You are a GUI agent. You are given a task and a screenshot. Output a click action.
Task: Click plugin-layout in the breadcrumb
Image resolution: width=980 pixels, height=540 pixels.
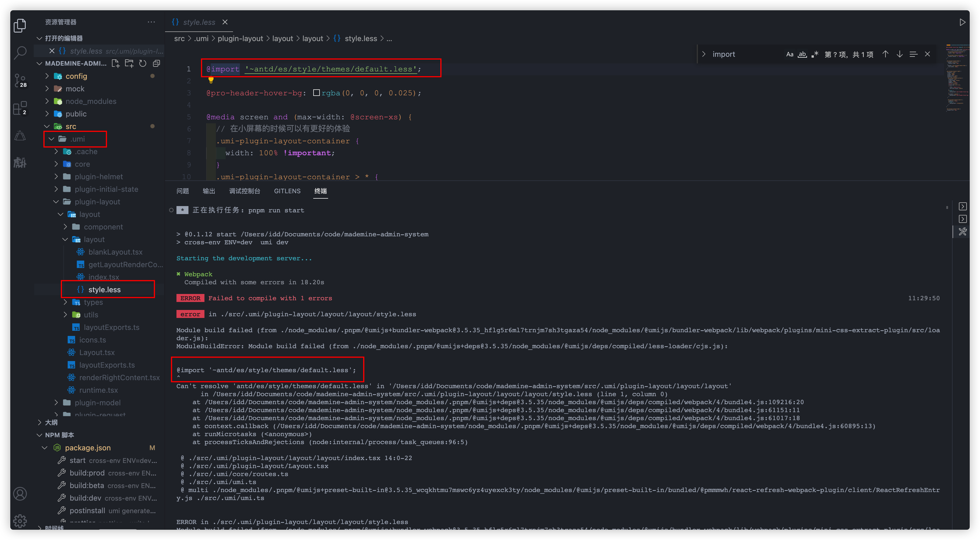point(240,39)
